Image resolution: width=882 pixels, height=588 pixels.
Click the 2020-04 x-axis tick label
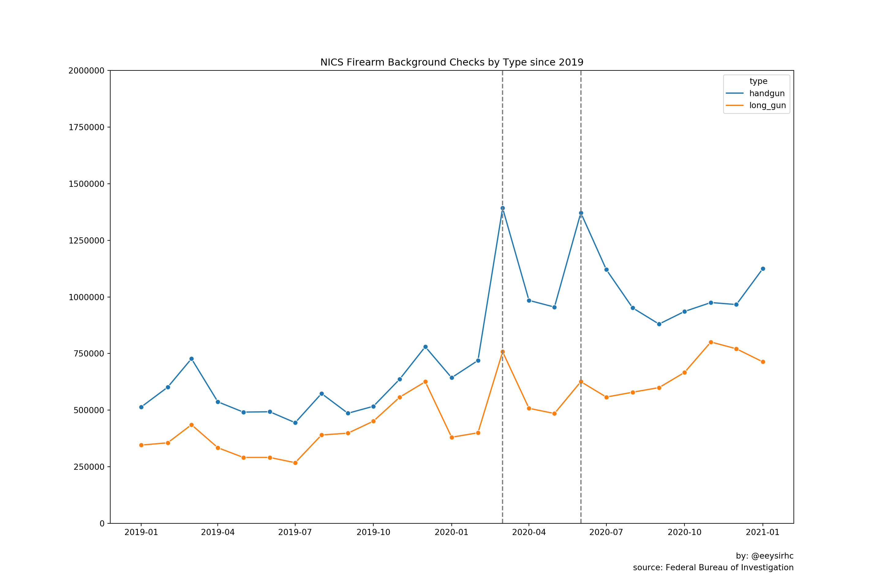529,532
